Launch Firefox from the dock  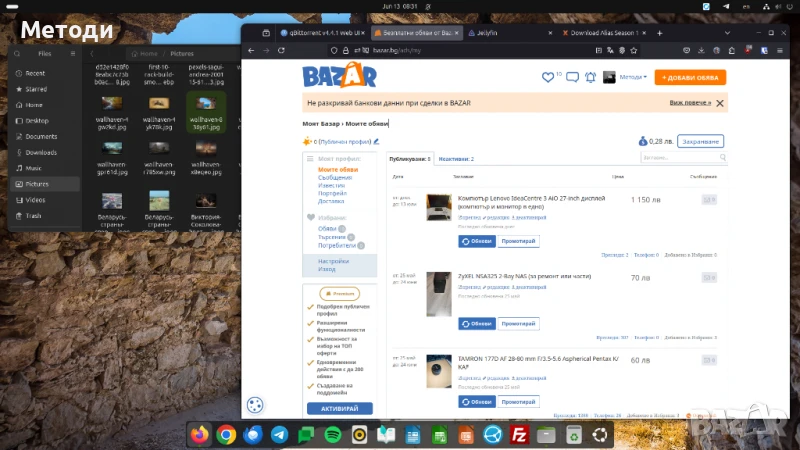[200, 435]
